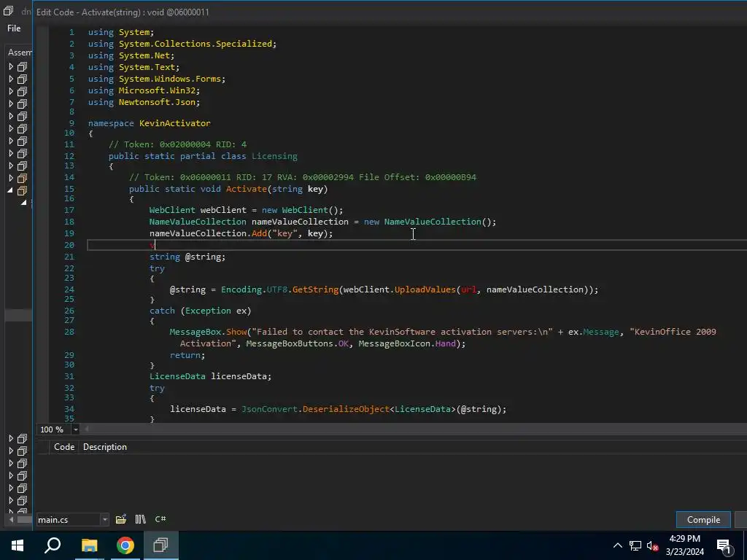Click the red 'url' identifier on line 24
The width and height of the screenshot is (747, 560).
pos(469,289)
